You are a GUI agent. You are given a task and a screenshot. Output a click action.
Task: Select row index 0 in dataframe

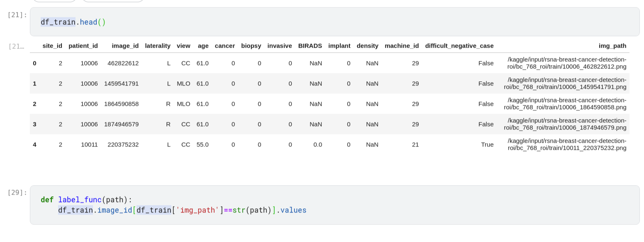(34, 63)
